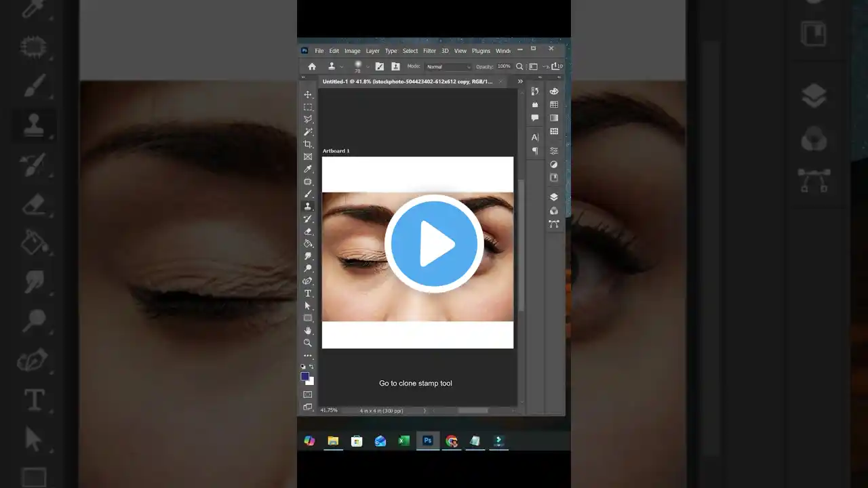Open the Comments panel icon
The width and height of the screenshot is (868, 488).
[535, 118]
